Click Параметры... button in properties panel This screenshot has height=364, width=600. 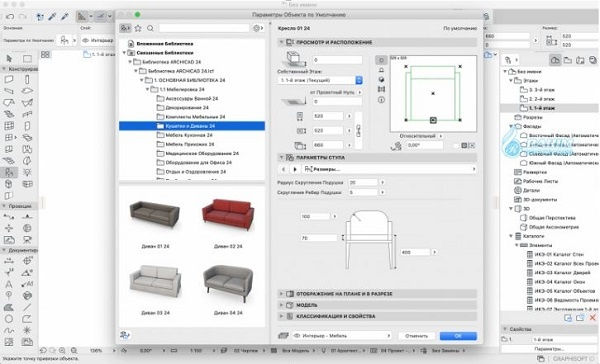[549, 349]
